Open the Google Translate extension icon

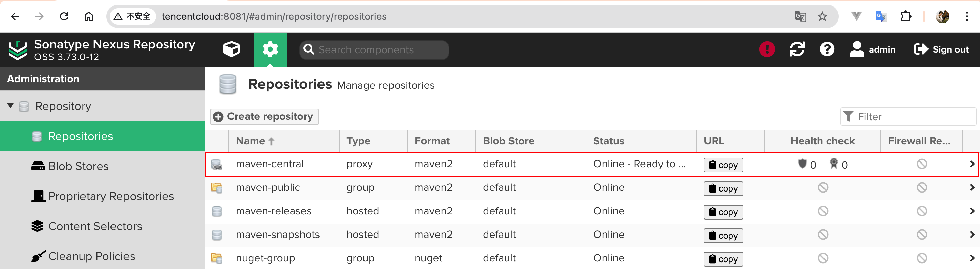pyautogui.click(x=881, y=16)
